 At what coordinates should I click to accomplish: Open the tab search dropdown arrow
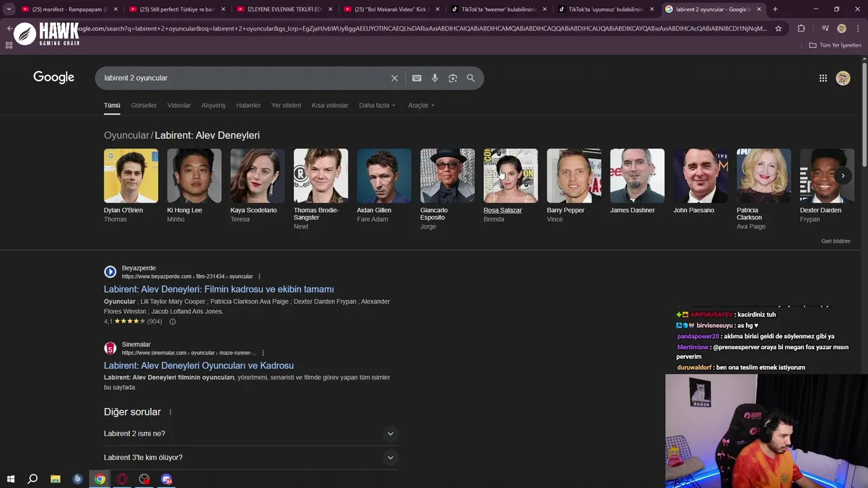coord(9,9)
